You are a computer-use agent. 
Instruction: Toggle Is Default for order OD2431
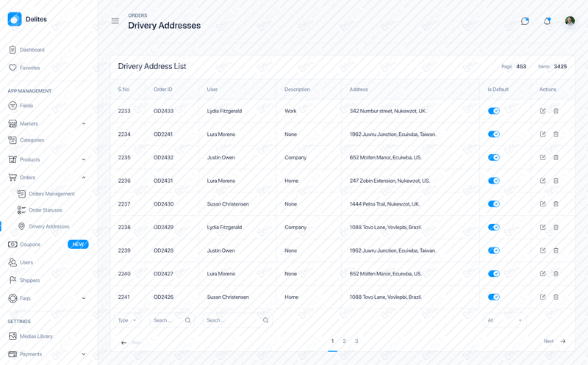click(x=493, y=181)
